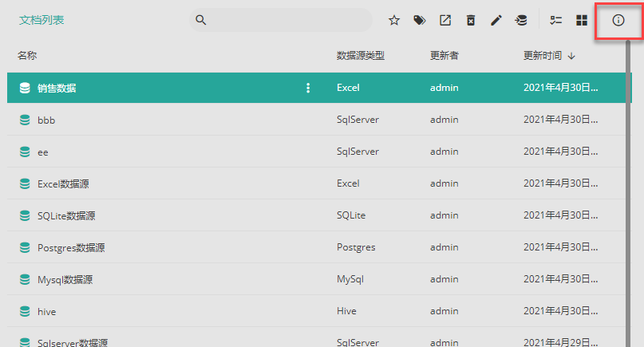Open the tags icon in toolbar

click(x=419, y=20)
